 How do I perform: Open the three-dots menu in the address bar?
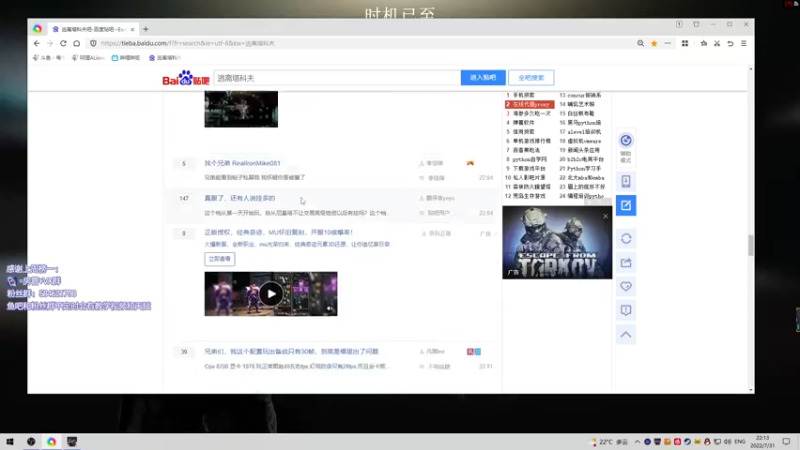[668, 43]
